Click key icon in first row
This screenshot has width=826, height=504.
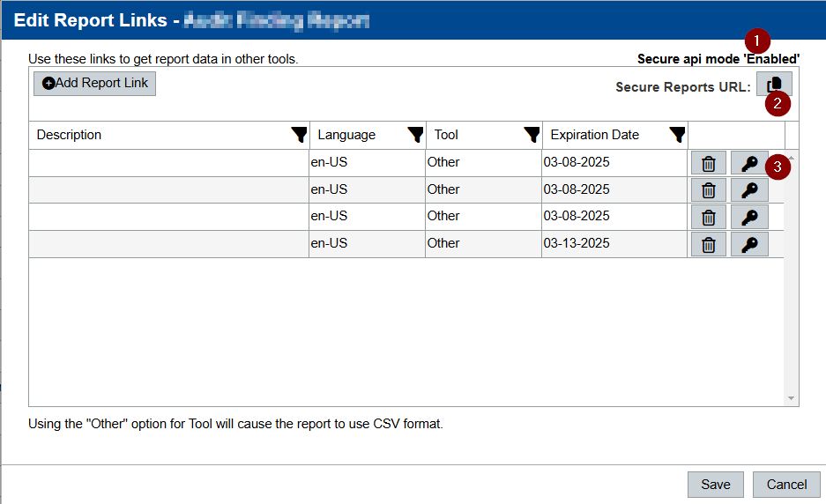pyautogui.click(x=749, y=164)
